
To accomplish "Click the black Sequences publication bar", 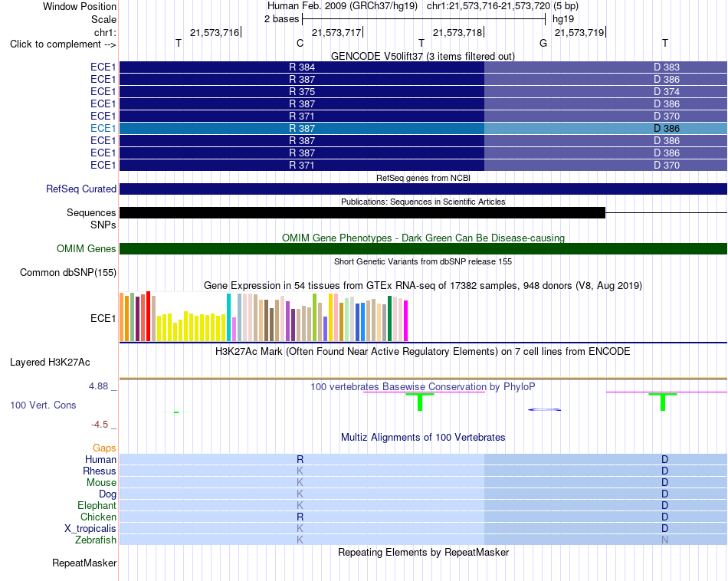I will pyautogui.click(x=362, y=213).
